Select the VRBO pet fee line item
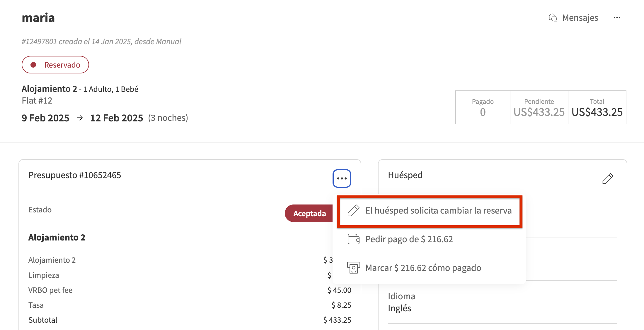 tap(50, 290)
